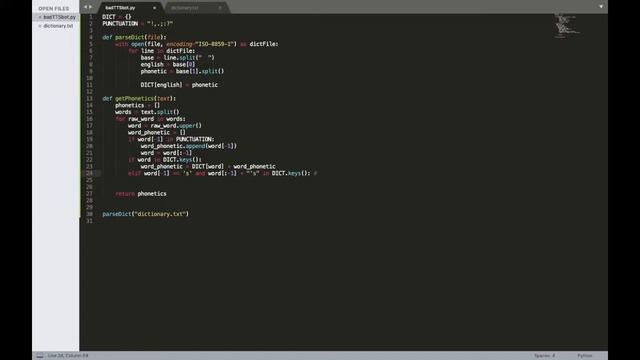This screenshot has width=640, height=360.
Task: Click the 'DICT[english] = phonetic' line
Action: 179,85
